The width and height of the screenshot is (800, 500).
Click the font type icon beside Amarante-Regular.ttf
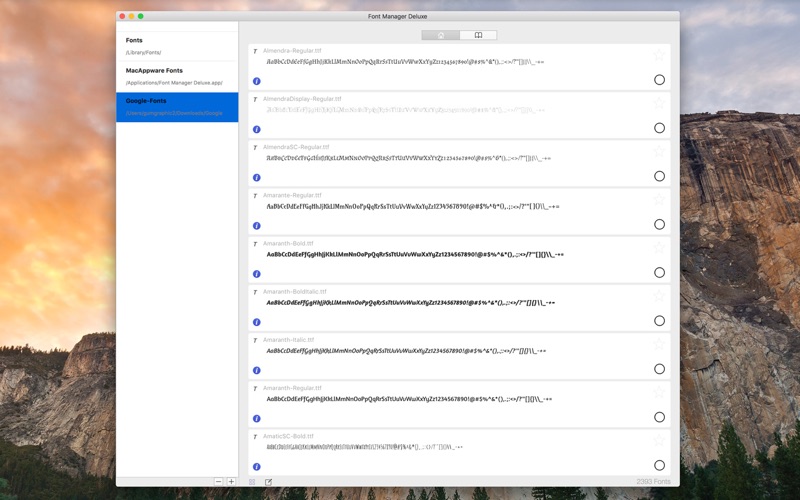(x=255, y=195)
